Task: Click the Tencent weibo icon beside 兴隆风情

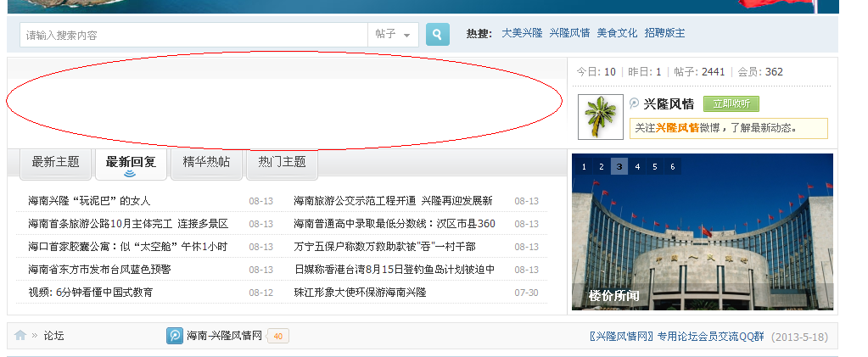Action: 635,103
